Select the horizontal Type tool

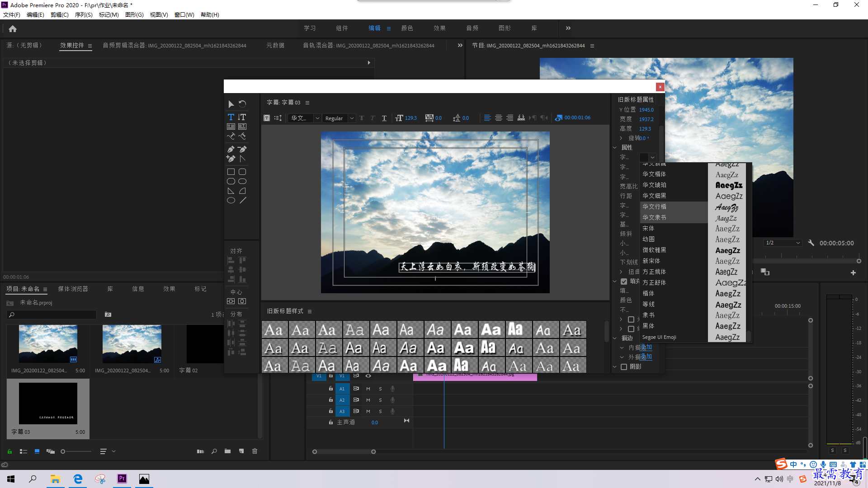[231, 117]
